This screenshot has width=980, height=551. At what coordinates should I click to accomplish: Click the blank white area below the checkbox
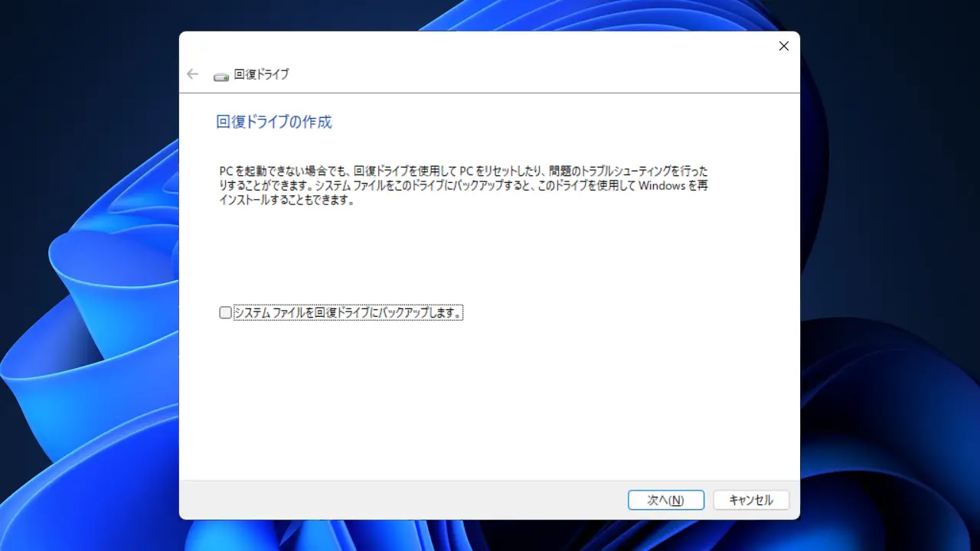coord(490,398)
